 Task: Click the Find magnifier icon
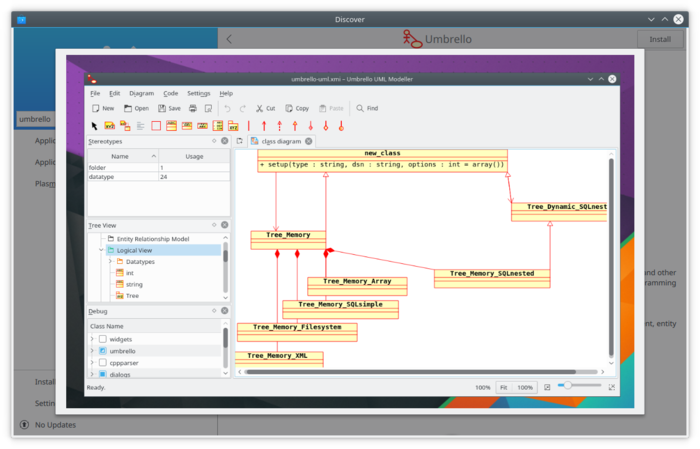(360, 108)
